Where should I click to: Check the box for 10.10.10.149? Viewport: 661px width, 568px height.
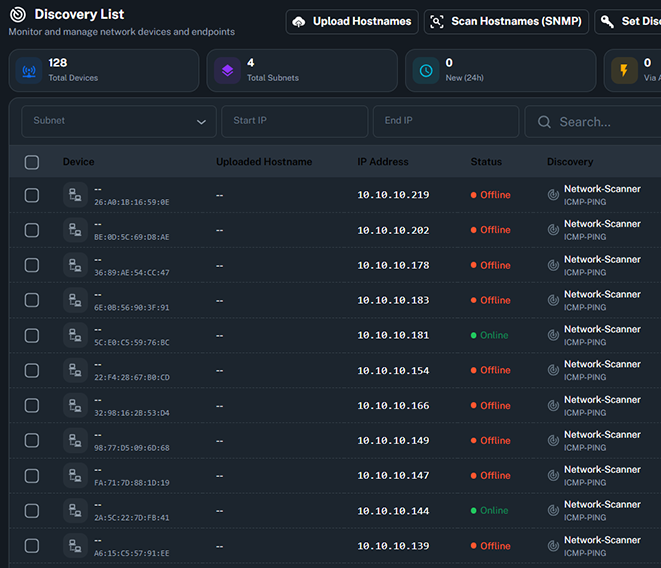pos(32,441)
